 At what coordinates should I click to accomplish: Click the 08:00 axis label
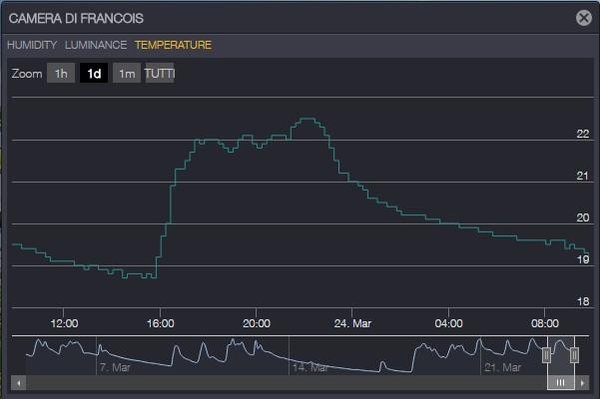coord(545,324)
